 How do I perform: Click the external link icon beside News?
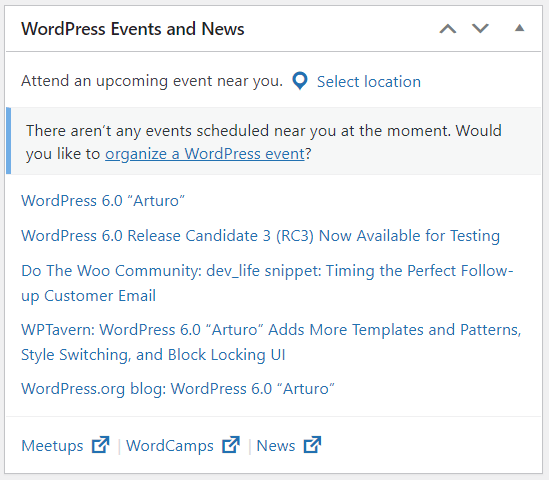[x=313, y=445]
